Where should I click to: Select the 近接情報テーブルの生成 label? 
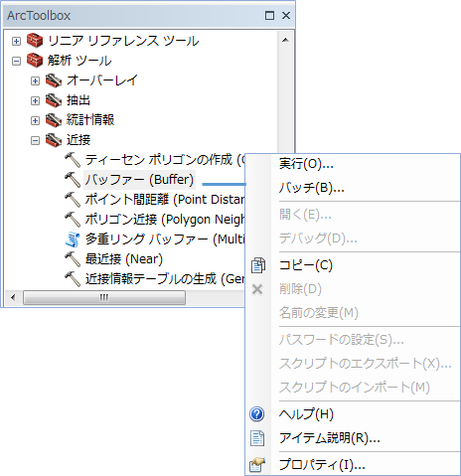point(165,279)
